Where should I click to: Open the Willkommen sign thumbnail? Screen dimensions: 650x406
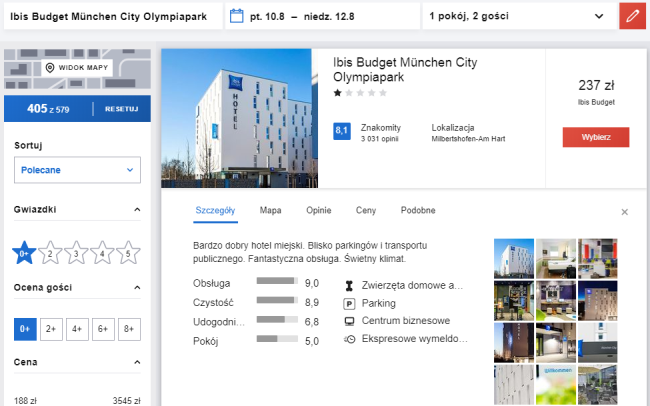tap(556, 384)
